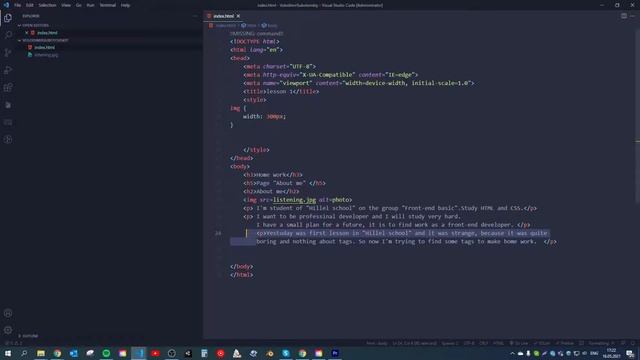Open the File menu
This screenshot has width=640, height=360.
(18, 5)
